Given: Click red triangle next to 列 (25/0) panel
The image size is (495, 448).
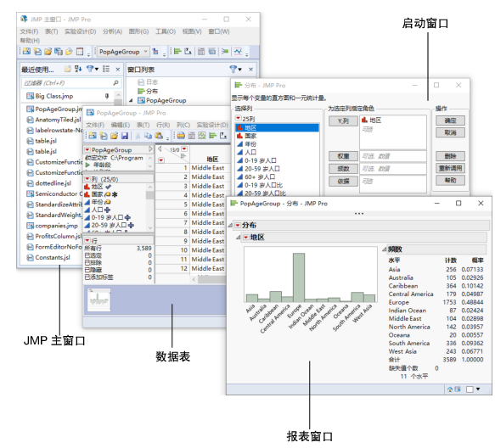Looking at the screenshot, I should coord(87,179).
